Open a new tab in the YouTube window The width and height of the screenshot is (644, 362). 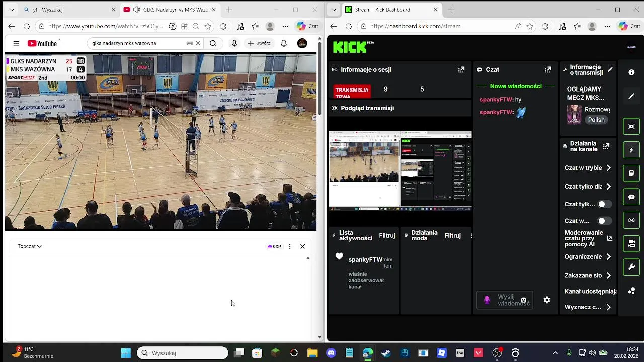tap(229, 10)
